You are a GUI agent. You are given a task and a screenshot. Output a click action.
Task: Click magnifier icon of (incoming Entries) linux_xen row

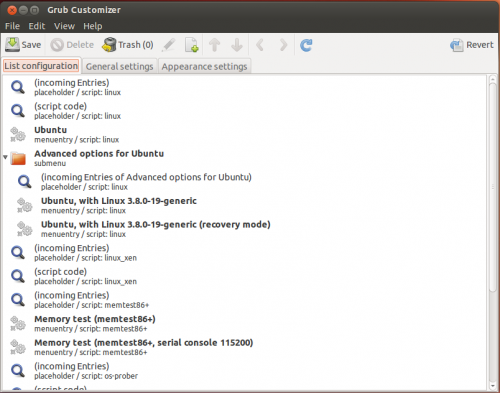(x=18, y=253)
